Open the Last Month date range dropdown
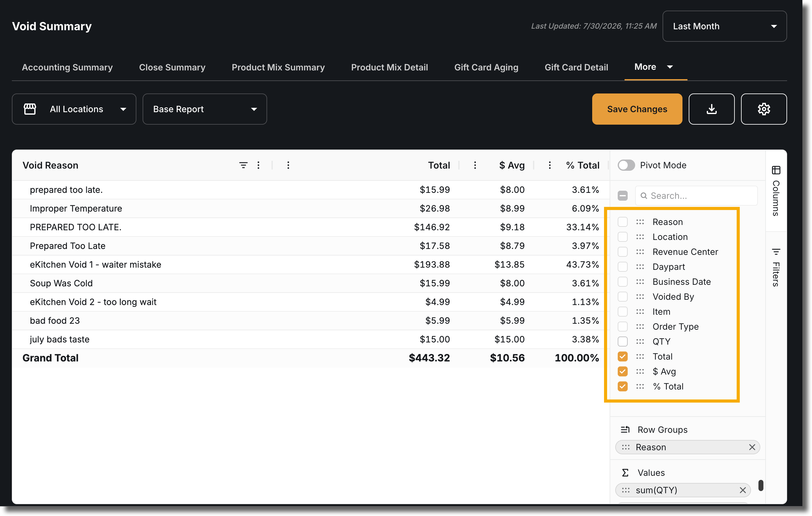This screenshot has height=516, width=812. click(x=724, y=26)
